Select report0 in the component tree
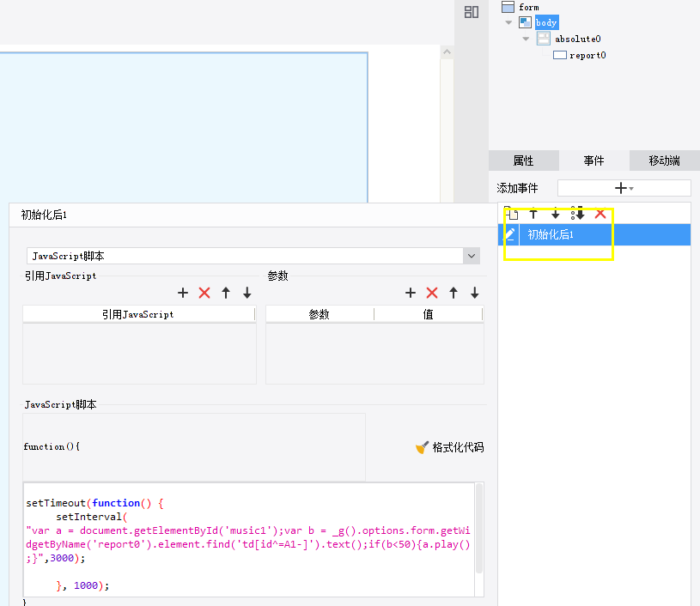Image resolution: width=700 pixels, height=606 pixels. [587, 55]
